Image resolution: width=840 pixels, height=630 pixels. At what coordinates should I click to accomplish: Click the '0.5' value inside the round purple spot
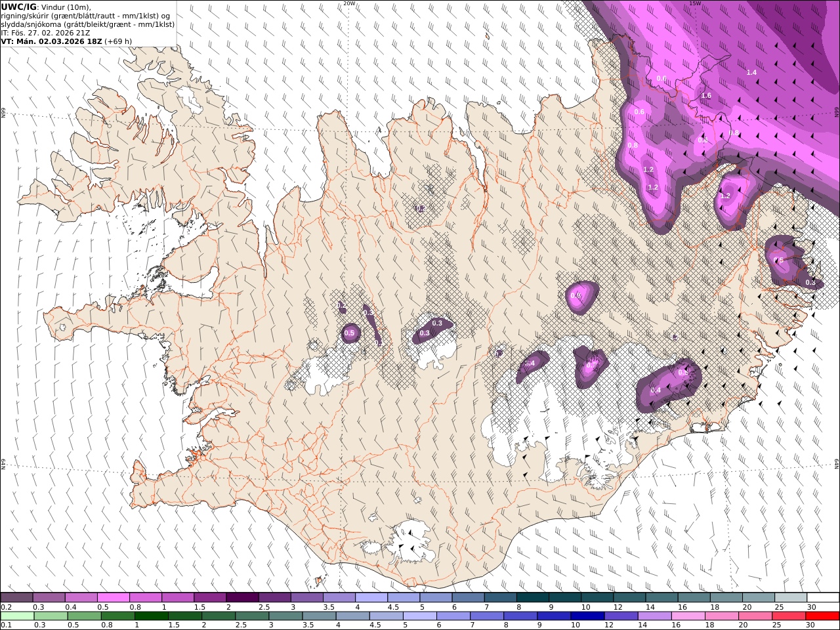(x=349, y=333)
